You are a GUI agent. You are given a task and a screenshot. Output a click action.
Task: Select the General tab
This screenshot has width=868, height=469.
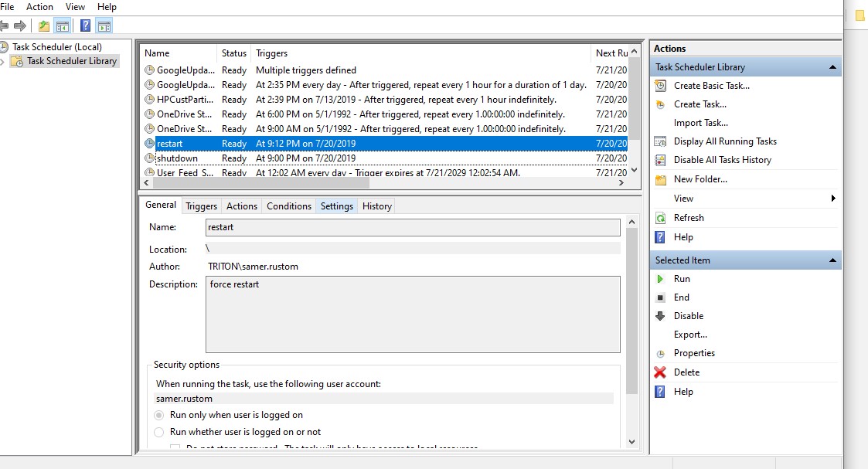[x=161, y=205]
